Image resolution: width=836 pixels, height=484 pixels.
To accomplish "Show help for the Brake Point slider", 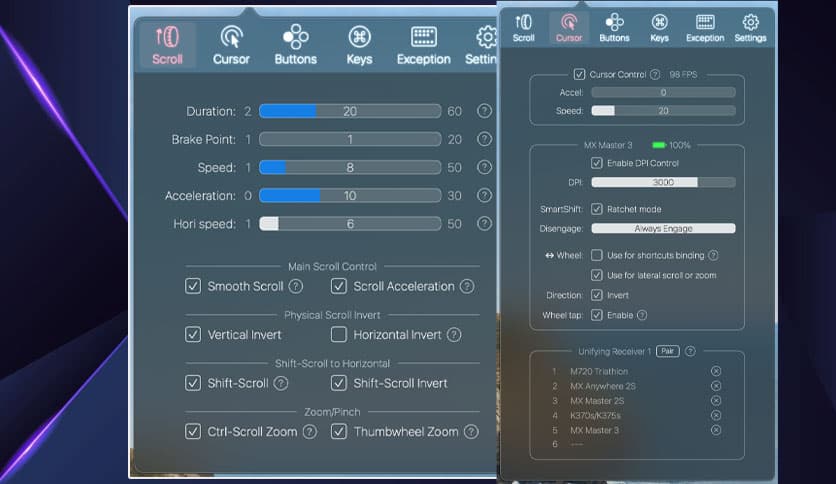I will [484, 139].
